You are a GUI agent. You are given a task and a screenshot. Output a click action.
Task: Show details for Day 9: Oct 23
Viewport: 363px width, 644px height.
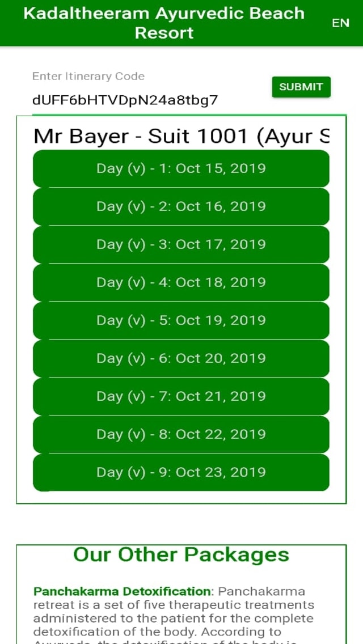(181, 472)
